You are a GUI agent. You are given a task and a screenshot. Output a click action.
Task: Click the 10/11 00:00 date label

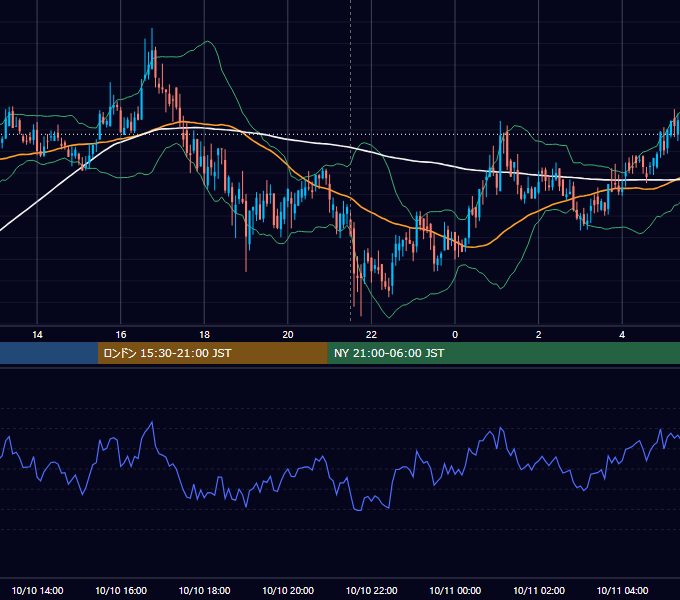[455, 590]
